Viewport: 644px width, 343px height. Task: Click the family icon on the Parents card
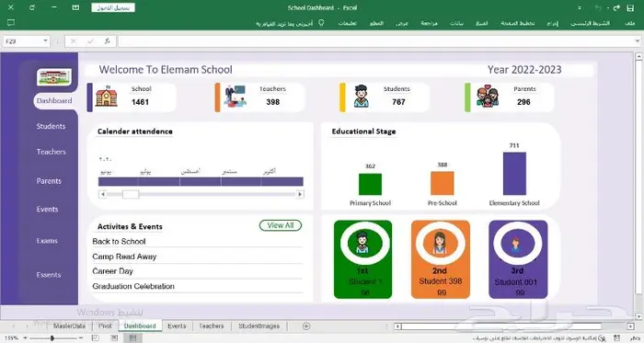pos(488,96)
